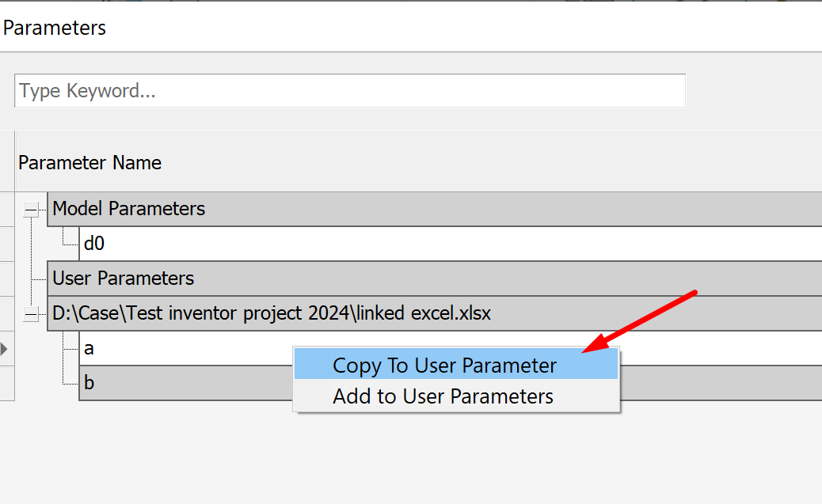Click row header beside User Parameters

(x=6, y=279)
